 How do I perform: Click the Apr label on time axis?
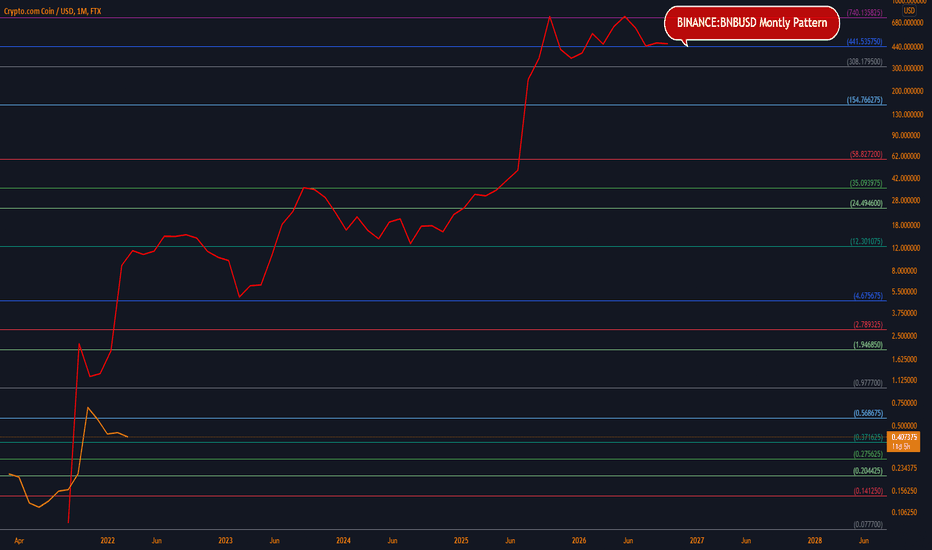19,540
